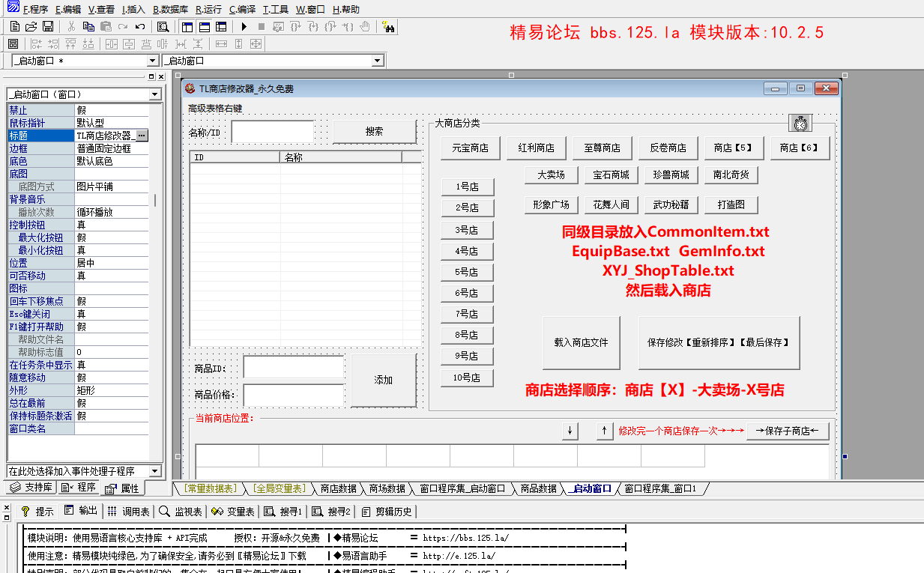Switch to the 商店数据 tab
Viewport: 924px width, 573px height.
338,488
